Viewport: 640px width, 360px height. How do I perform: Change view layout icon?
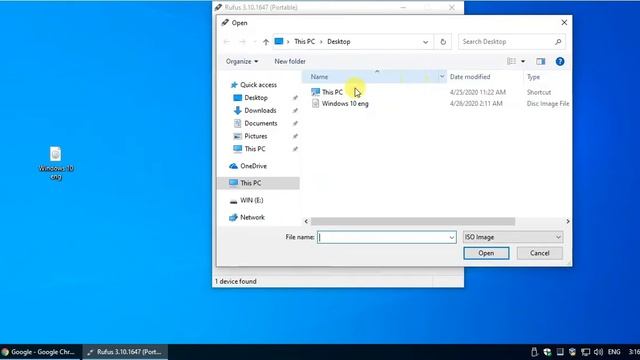click(511, 61)
